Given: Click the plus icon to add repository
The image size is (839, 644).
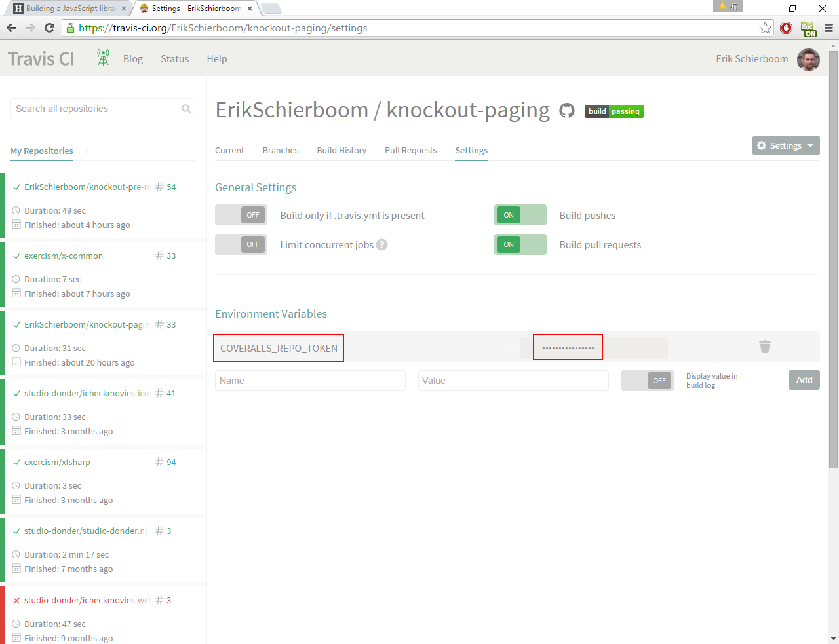Looking at the screenshot, I should click(x=87, y=151).
